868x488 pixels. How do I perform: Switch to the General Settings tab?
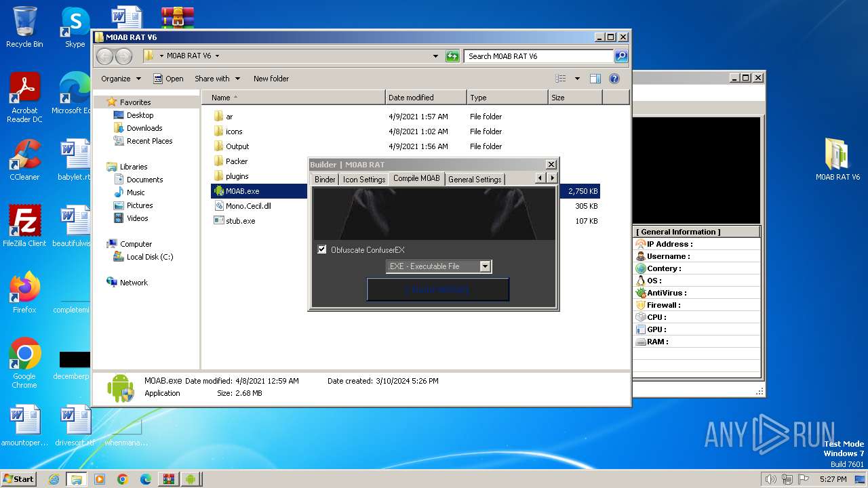475,179
